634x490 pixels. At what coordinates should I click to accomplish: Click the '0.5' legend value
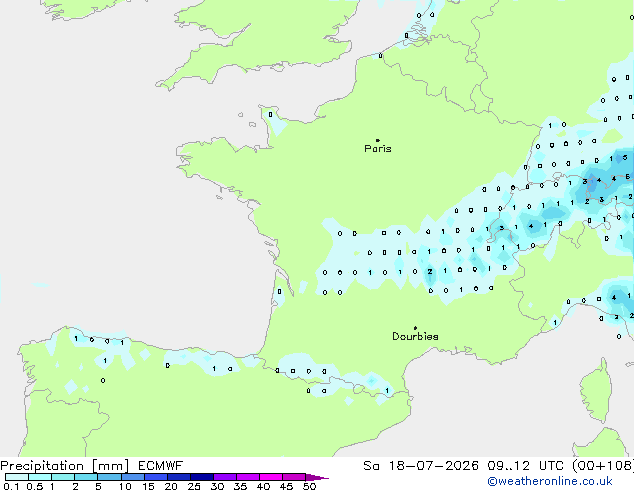click(34, 486)
